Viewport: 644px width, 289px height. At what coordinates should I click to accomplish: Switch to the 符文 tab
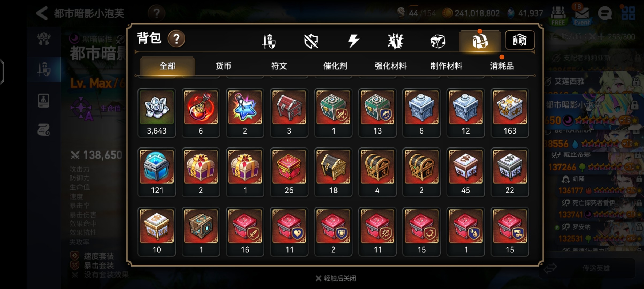click(279, 66)
